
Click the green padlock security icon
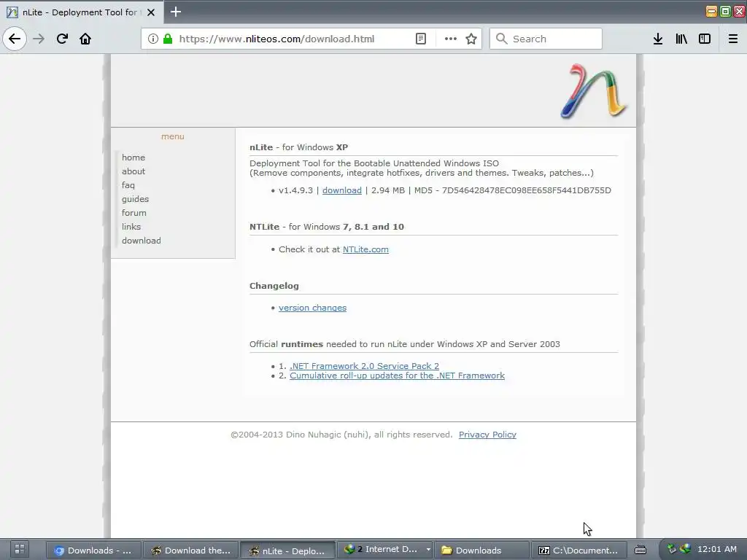pos(167,39)
